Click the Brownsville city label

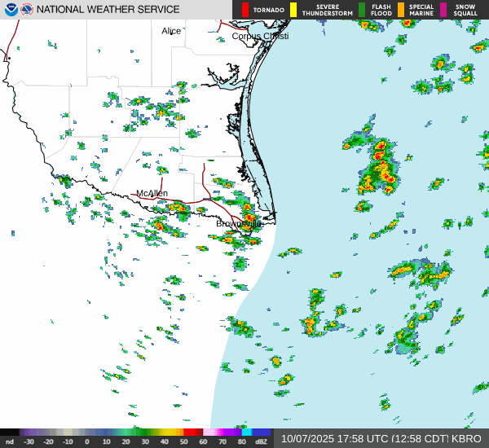(x=239, y=223)
